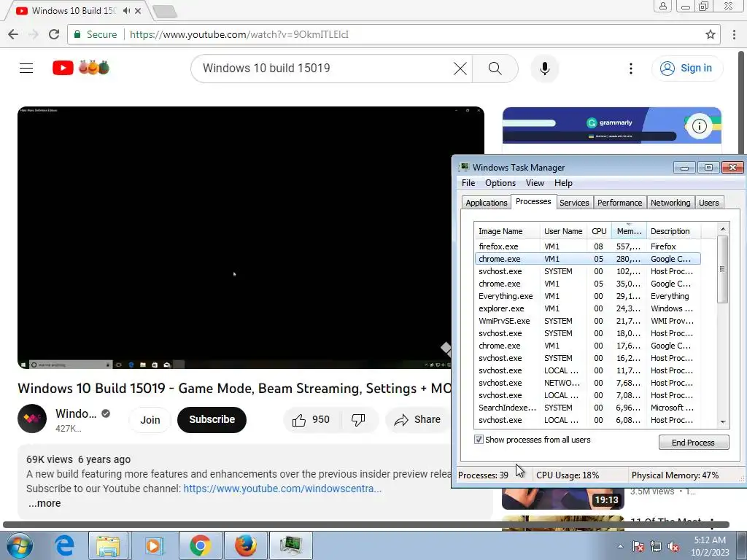Click process list scroll-up arrow

click(x=723, y=229)
